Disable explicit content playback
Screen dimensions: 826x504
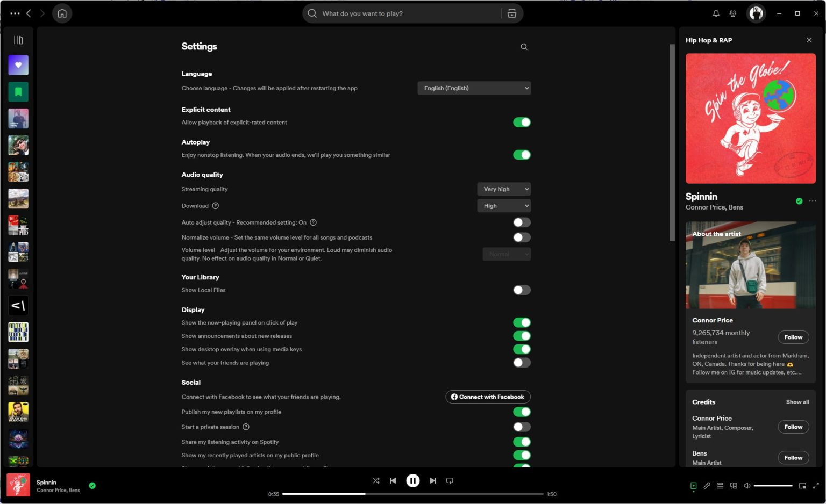click(x=522, y=123)
